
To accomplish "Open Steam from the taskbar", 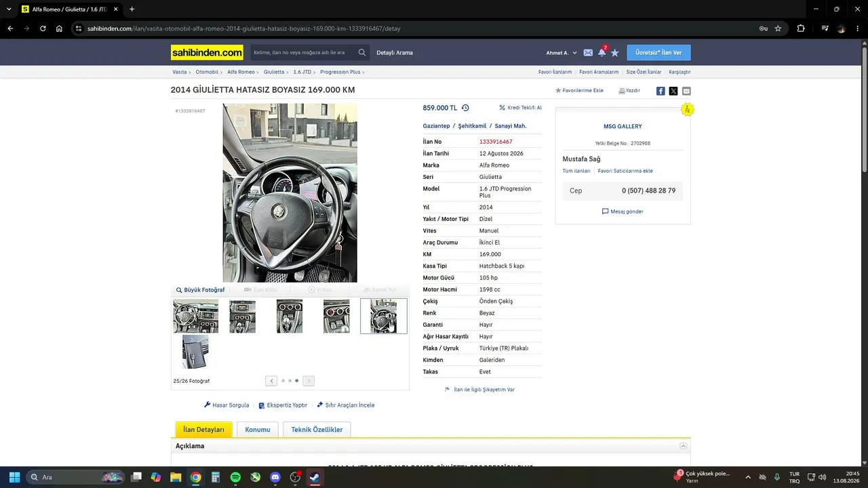I will (315, 477).
